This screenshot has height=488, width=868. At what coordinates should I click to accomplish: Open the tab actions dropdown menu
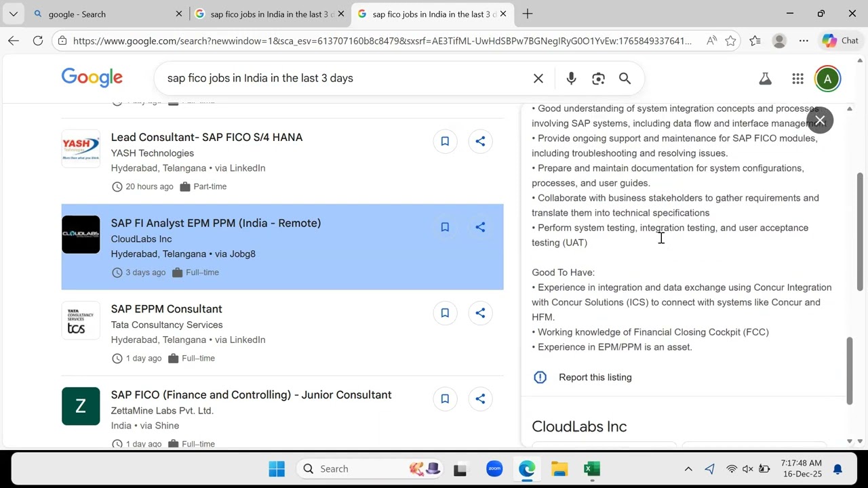point(13,14)
